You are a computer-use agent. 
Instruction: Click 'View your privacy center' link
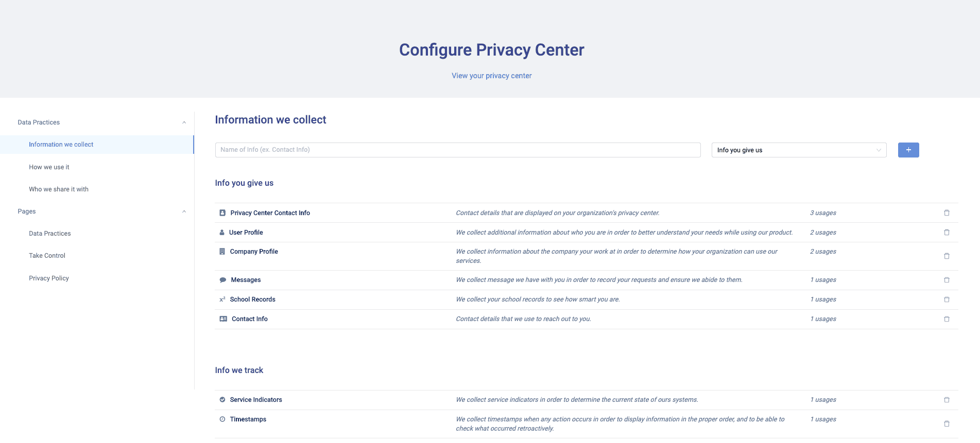491,76
